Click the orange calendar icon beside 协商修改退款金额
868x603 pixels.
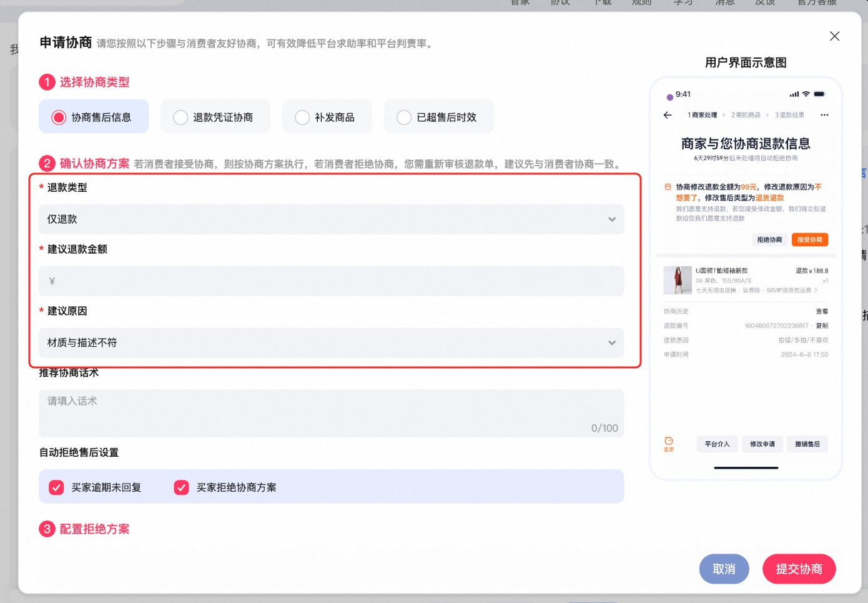tap(668, 186)
